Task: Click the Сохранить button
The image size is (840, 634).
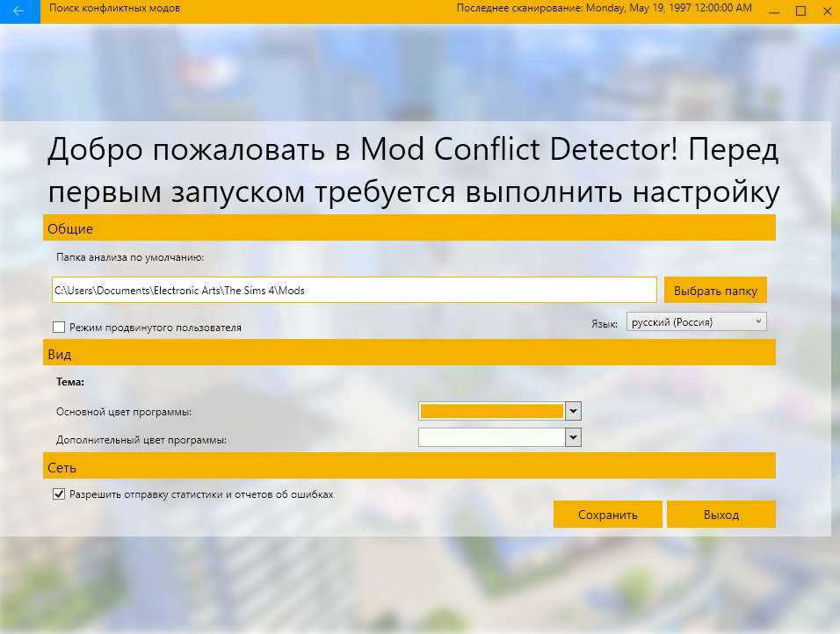Action: click(x=607, y=515)
